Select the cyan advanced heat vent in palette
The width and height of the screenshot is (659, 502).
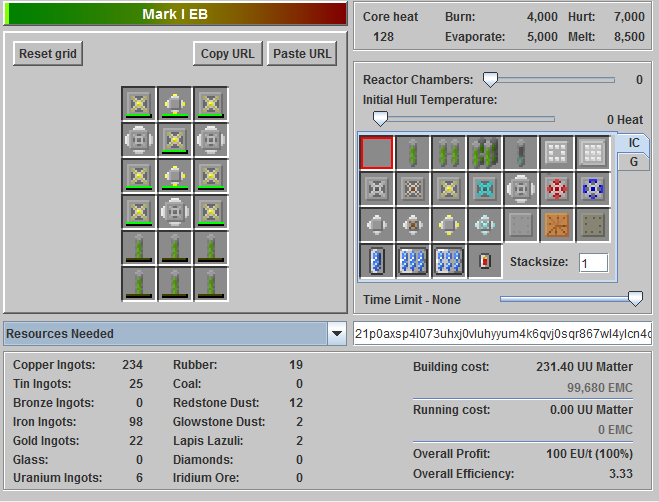(x=485, y=189)
